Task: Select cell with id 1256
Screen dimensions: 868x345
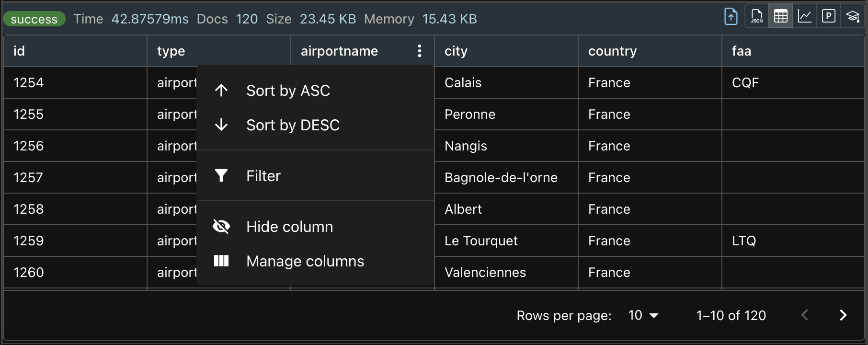Action: point(75,146)
